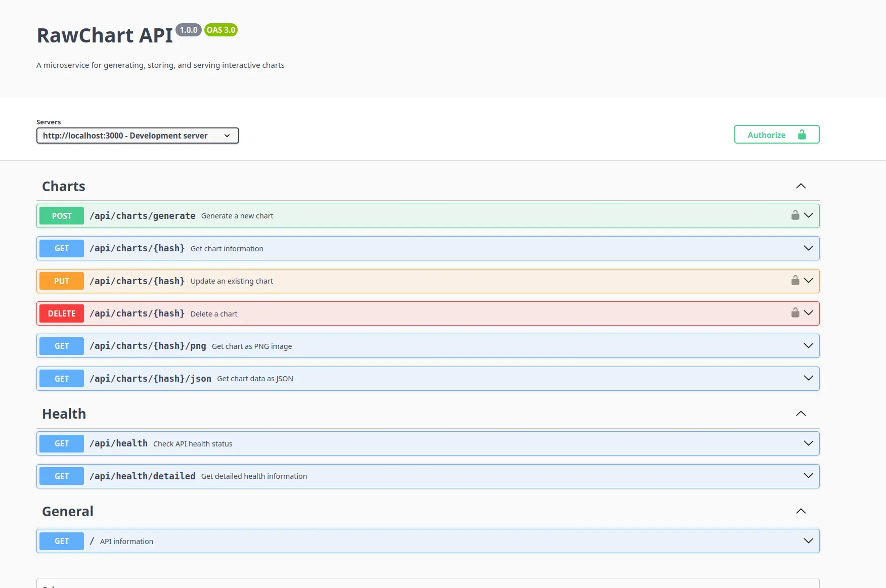Click the Charts section heading

(64, 186)
